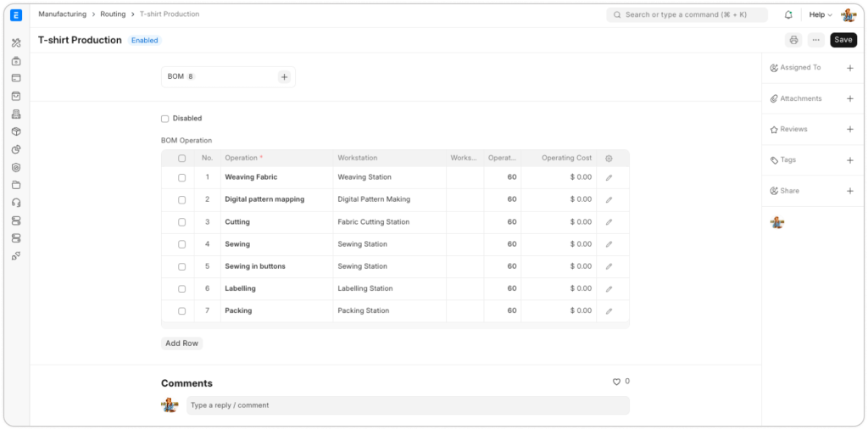This screenshot has width=868, height=430.
Task: Toggle the Disabled checkbox
Action: click(x=165, y=119)
